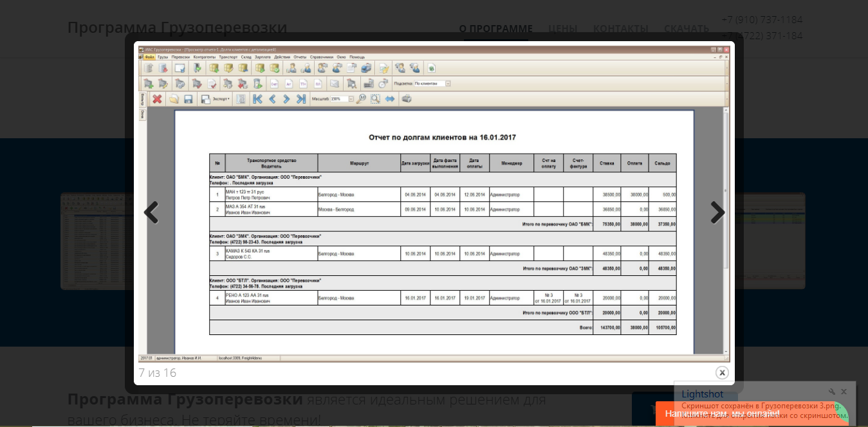Click the fit-to-width double arrow icon
Image resolution: width=868 pixels, height=427 pixels.
[390, 99]
